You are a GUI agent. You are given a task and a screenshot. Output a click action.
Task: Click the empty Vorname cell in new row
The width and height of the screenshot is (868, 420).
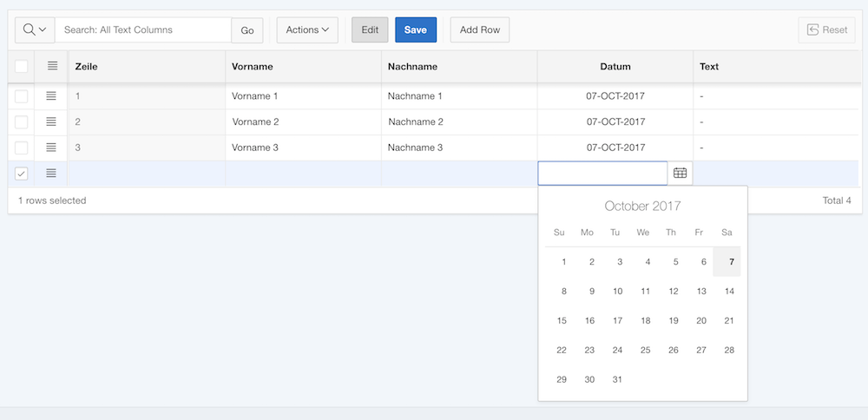303,174
